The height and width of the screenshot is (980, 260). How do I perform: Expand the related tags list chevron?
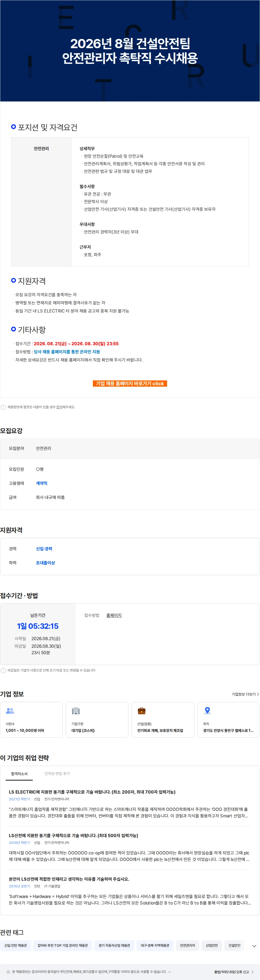click(254, 946)
